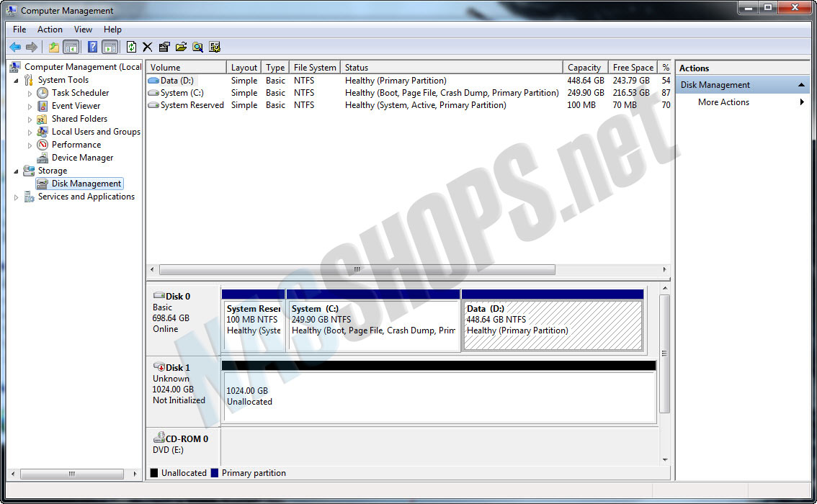Select the Device Manager tree item
Viewport: 817px width, 504px height.
coord(82,158)
